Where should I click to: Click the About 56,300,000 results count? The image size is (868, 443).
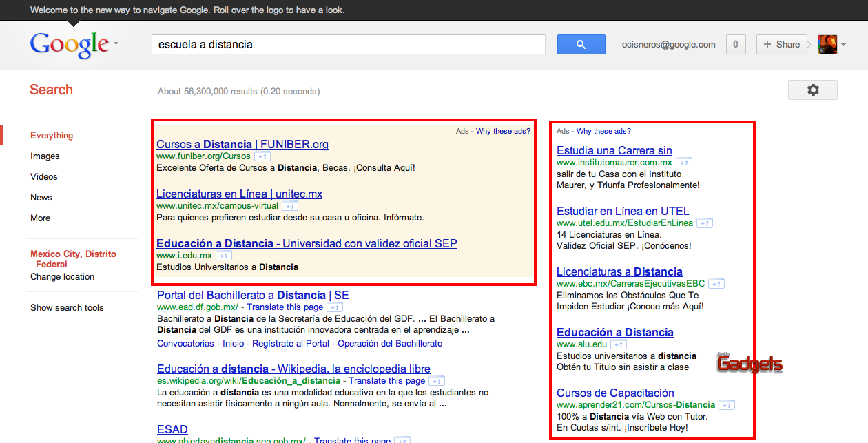pyautogui.click(x=239, y=91)
